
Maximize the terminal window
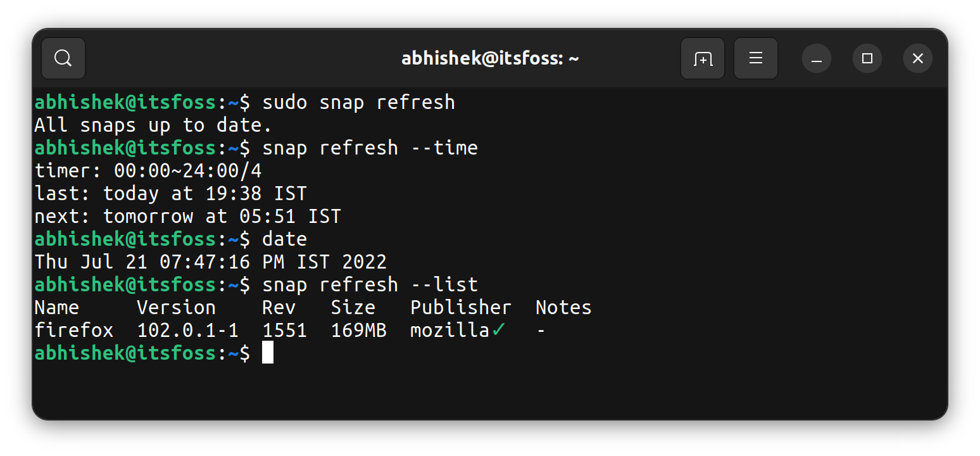pyautogui.click(x=867, y=59)
